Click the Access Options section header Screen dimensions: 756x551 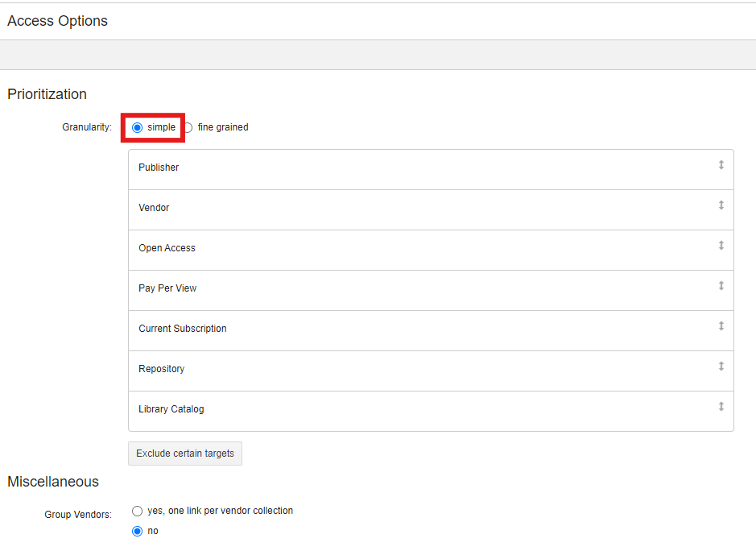coord(57,21)
